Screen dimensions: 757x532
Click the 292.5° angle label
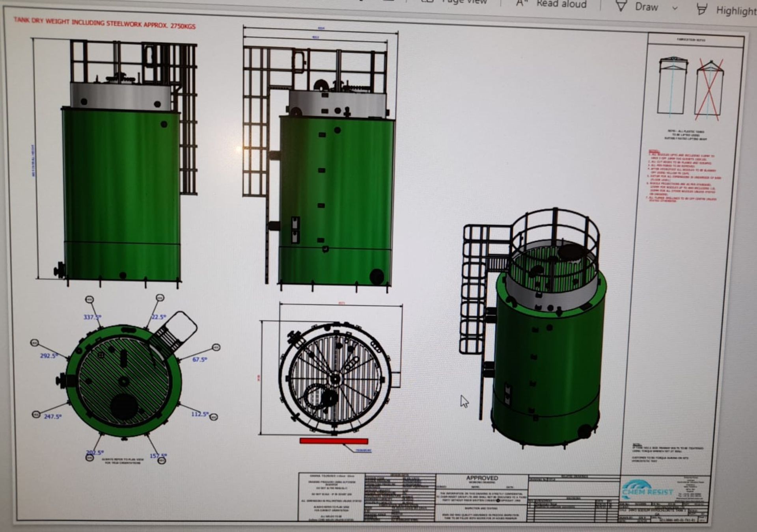[x=48, y=355]
